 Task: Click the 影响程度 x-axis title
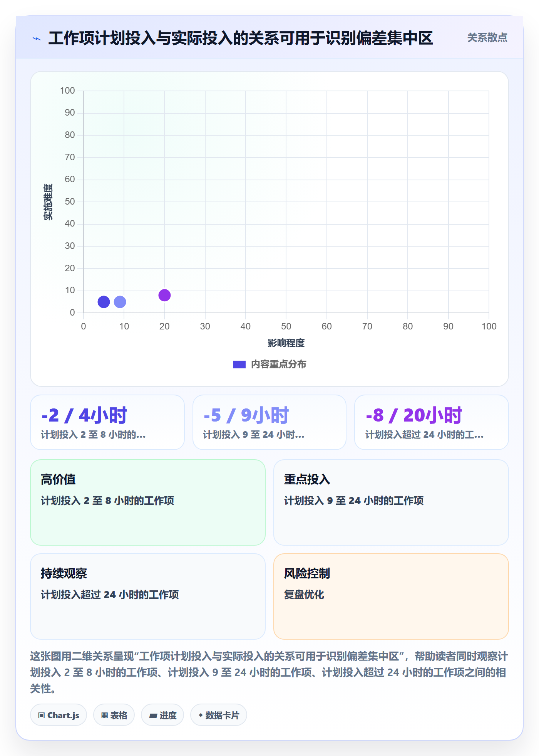(x=286, y=343)
